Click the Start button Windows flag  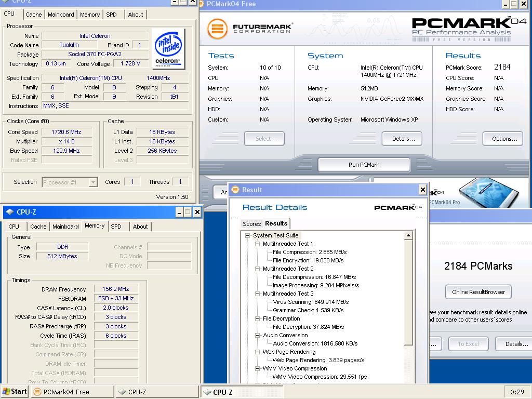(6, 392)
